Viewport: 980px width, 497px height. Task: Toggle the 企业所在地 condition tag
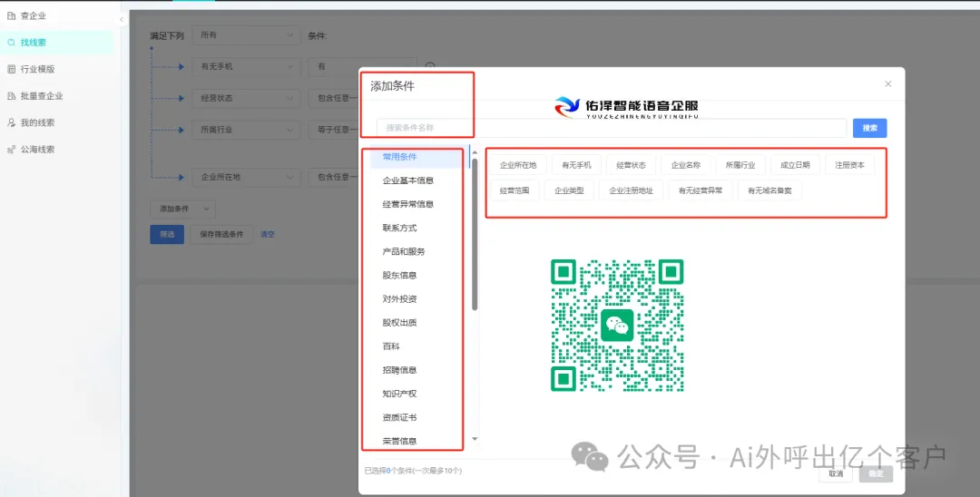[x=518, y=165]
